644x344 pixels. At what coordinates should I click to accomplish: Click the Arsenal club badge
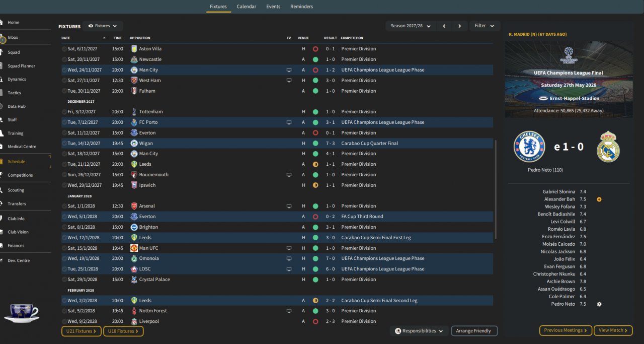[134, 206]
